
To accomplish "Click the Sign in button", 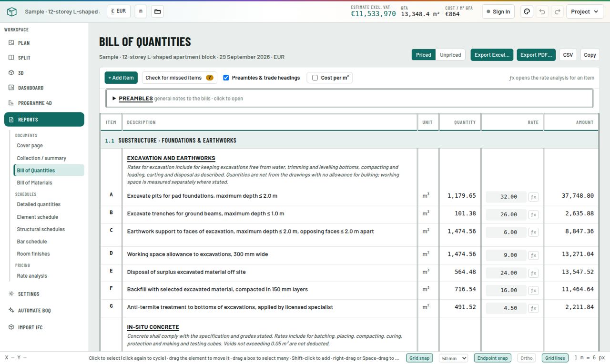I will pos(498,11).
